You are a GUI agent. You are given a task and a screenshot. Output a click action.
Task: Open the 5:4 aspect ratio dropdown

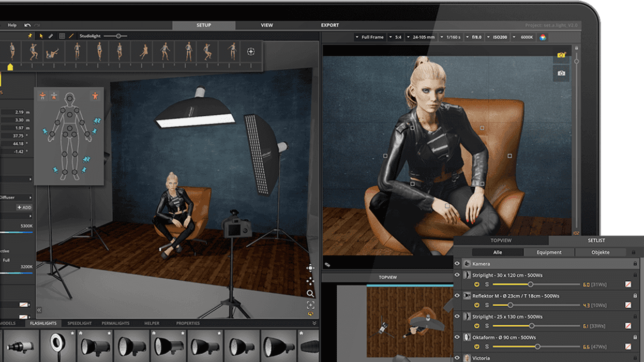[x=396, y=37]
